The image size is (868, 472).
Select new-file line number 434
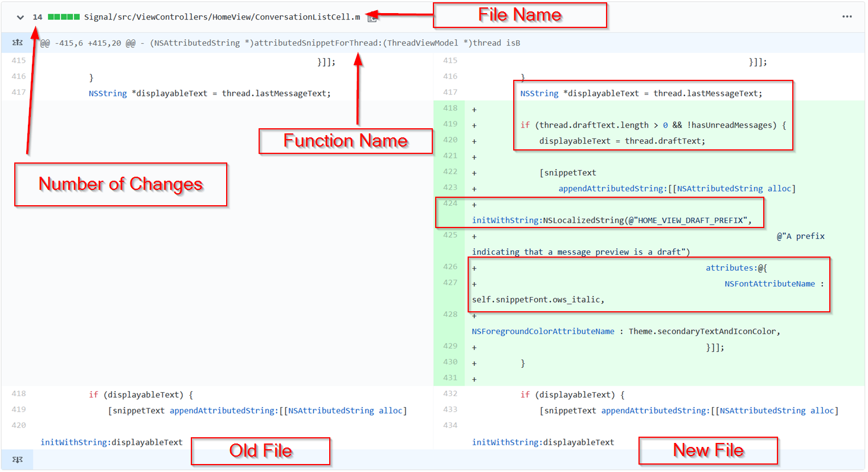tap(451, 426)
